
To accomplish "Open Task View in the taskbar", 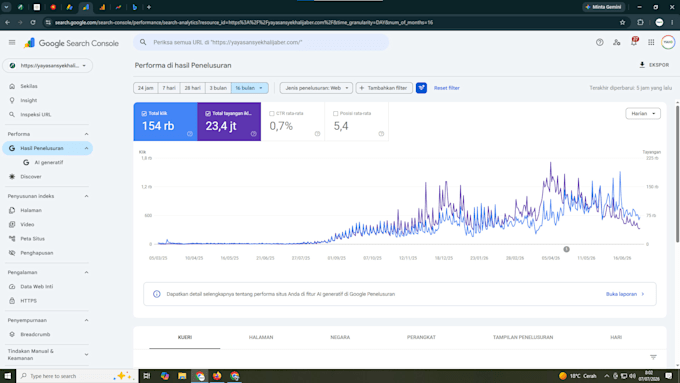I will (147, 376).
